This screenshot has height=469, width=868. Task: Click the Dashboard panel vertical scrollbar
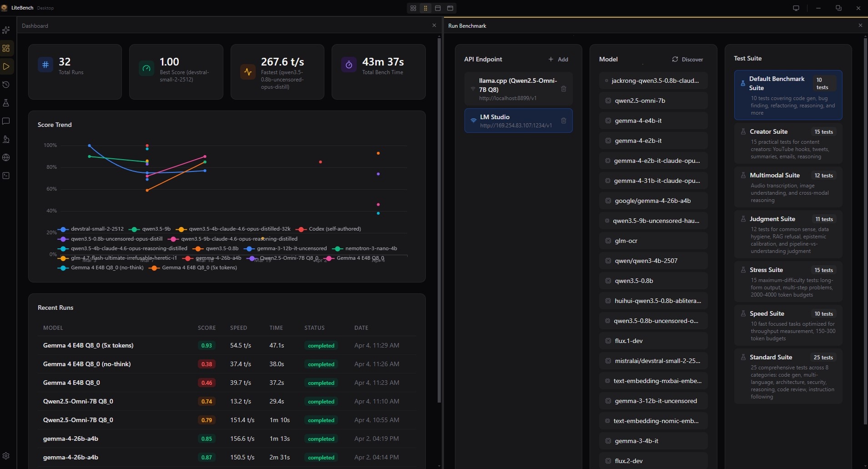tap(439, 221)
